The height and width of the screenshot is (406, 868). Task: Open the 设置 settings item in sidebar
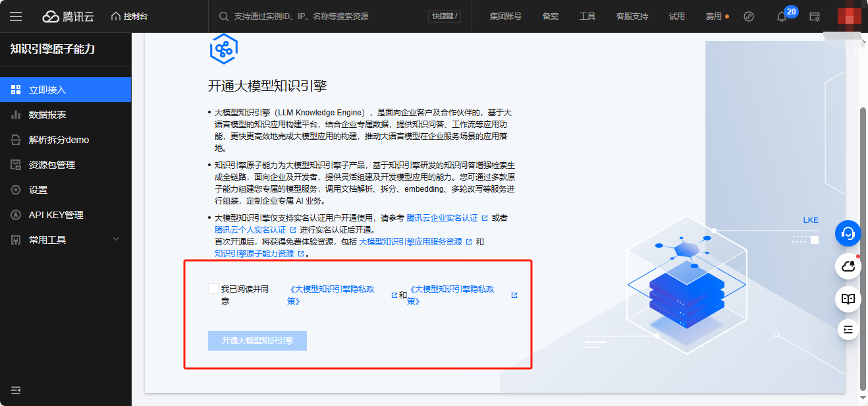14,190
